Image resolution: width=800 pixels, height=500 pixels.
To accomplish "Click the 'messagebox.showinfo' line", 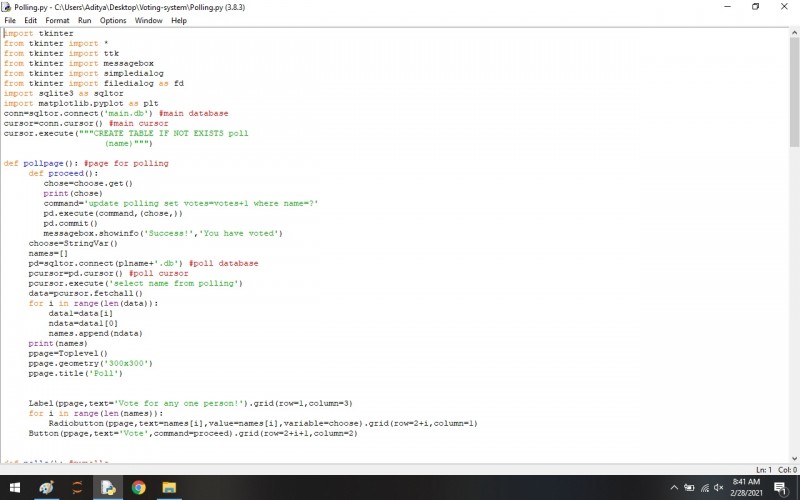I will click(163, 233).
